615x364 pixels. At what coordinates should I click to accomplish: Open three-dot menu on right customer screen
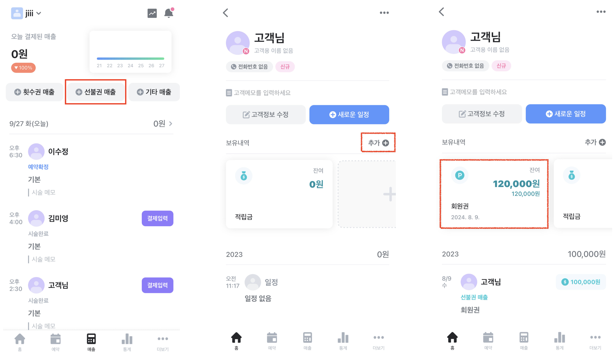click(601, 12)
